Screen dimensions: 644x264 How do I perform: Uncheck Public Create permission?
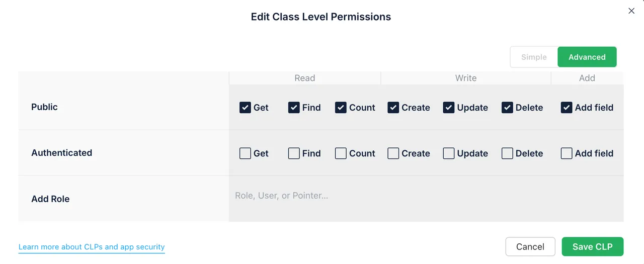pos(393,108)
